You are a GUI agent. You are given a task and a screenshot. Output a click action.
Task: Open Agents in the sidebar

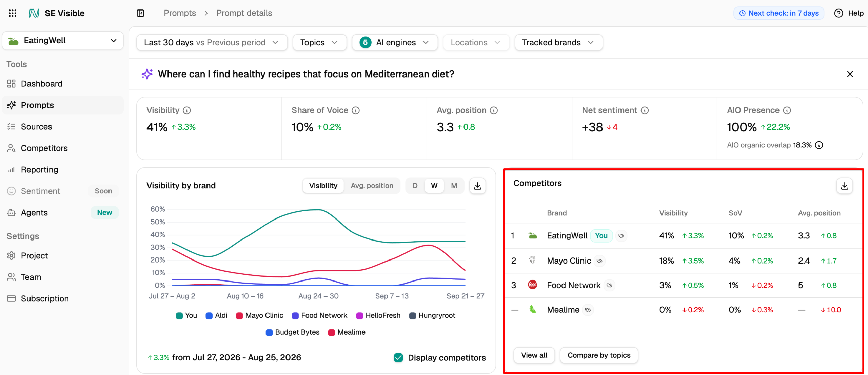pos(63,213)
